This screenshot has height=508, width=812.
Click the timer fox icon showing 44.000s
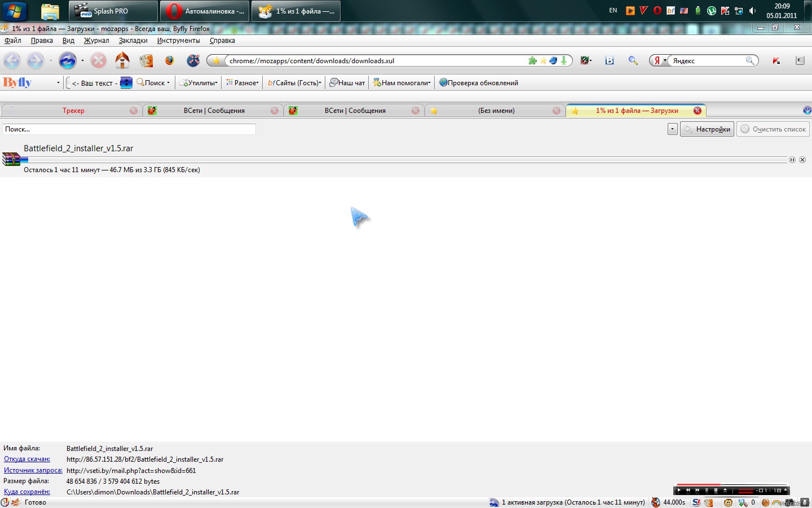(656, 502)
